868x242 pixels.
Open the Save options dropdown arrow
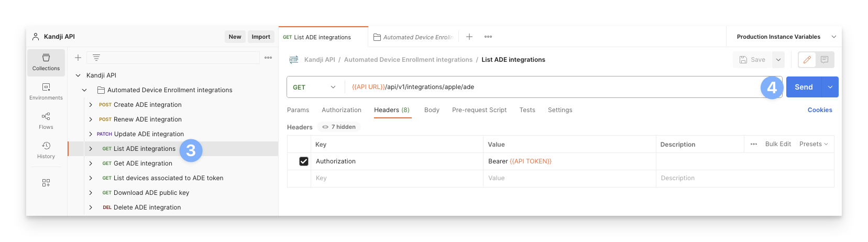tap(778, 60)
